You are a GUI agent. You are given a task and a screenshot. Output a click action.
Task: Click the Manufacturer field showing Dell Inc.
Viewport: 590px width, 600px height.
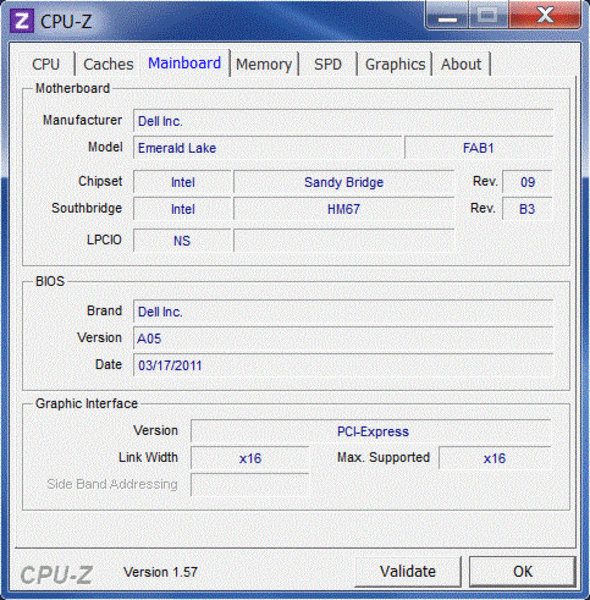click(x=343, y=121)
